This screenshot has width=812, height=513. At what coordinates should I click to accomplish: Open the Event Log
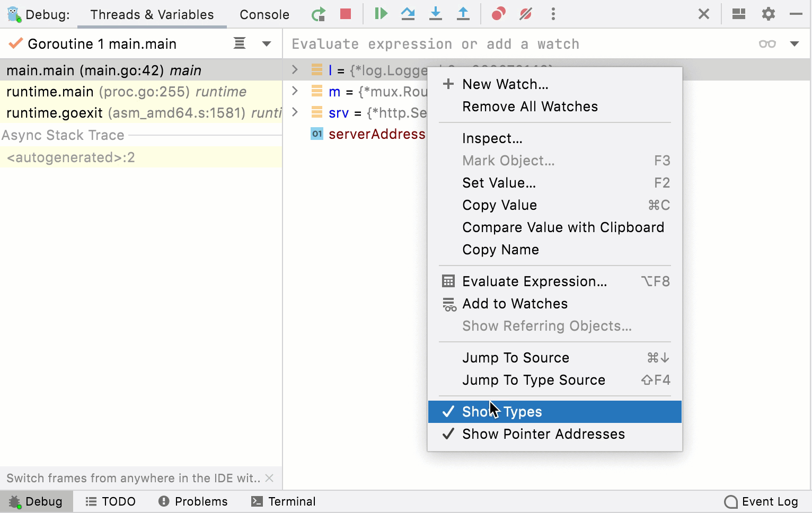coord(761,501)
